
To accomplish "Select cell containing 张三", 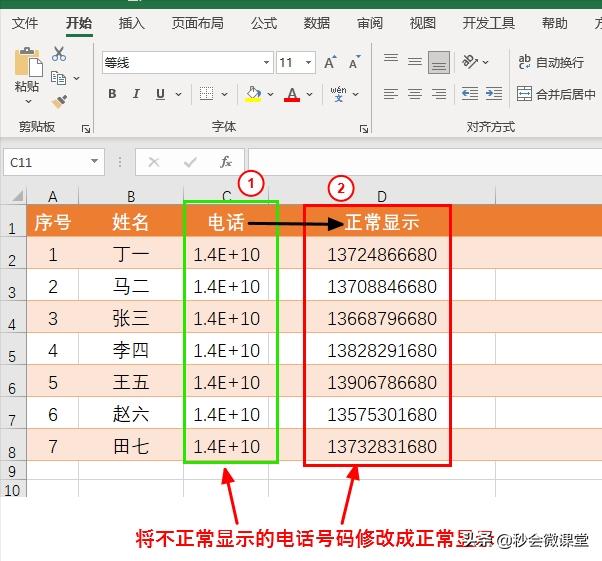I will 131,318.
